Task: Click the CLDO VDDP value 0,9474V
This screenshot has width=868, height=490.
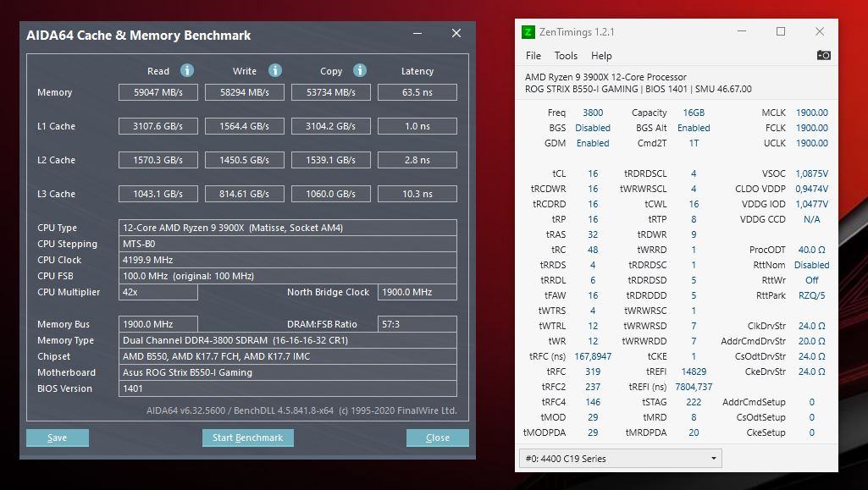Action: [812, 189]
